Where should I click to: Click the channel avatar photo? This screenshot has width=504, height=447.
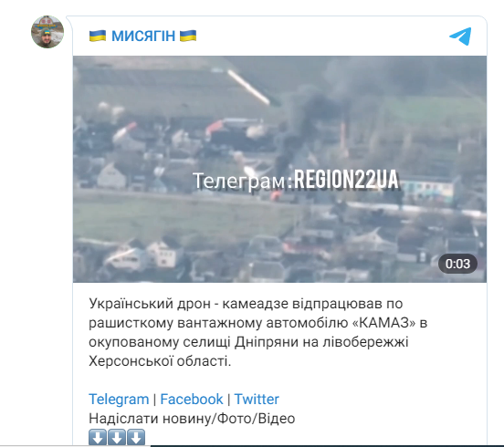(x=47, y=32)
